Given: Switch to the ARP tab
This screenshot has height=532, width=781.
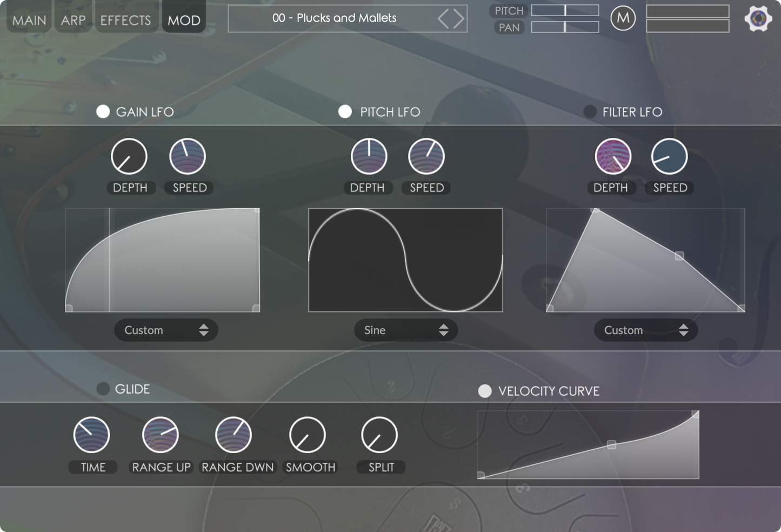Looking at the screenshot, I should (73, 20).
